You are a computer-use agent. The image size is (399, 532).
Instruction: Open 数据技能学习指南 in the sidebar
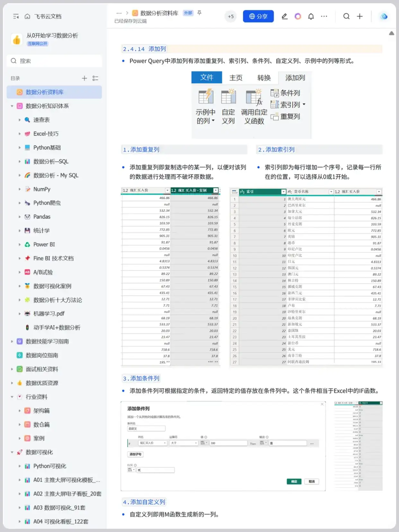point(47,341)
